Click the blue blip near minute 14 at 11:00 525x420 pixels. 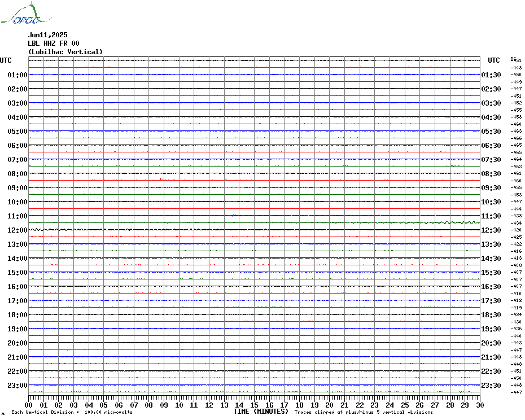pos(234,215)
